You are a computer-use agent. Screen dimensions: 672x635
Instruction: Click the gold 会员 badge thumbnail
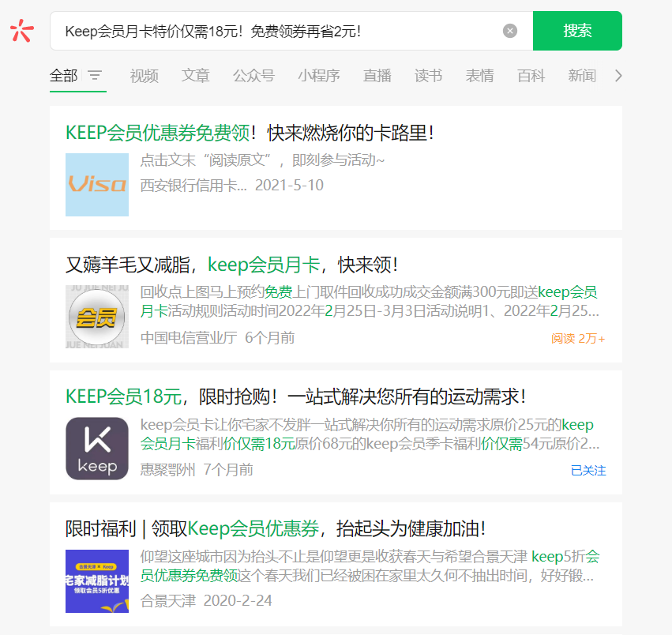click(97, 317)
